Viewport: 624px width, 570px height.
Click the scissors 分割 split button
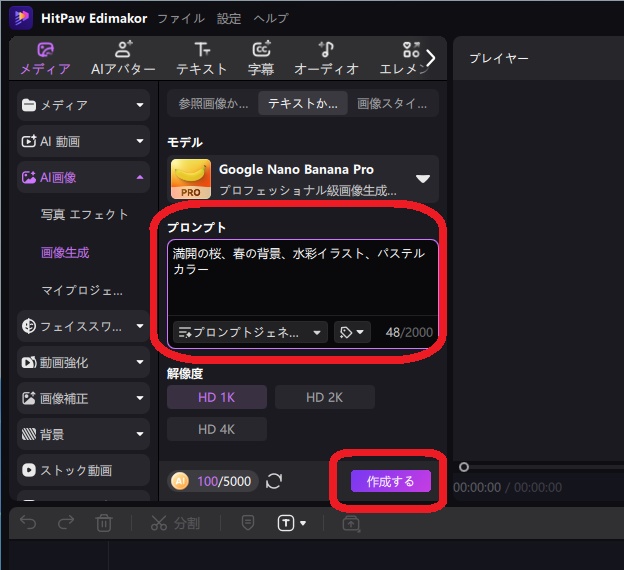(x=175, y=523)
